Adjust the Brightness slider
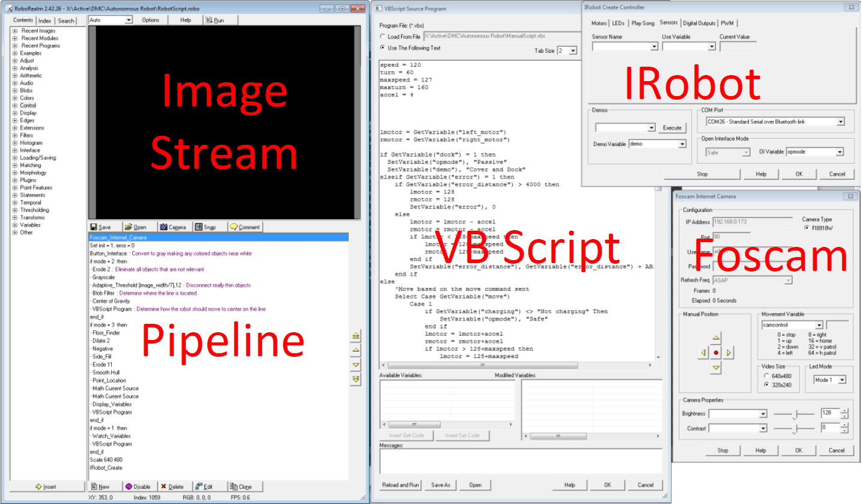862x504 pixels. click(x=795, y=413)
